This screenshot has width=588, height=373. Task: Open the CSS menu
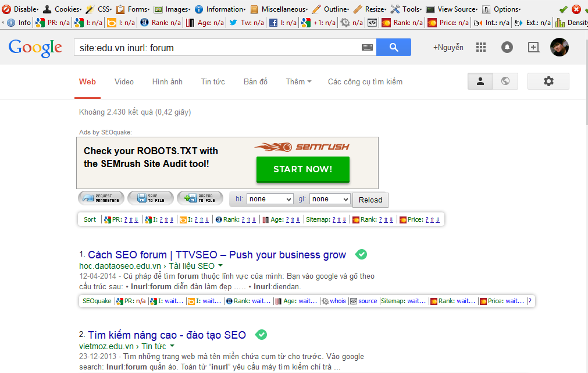click(99, 9)
